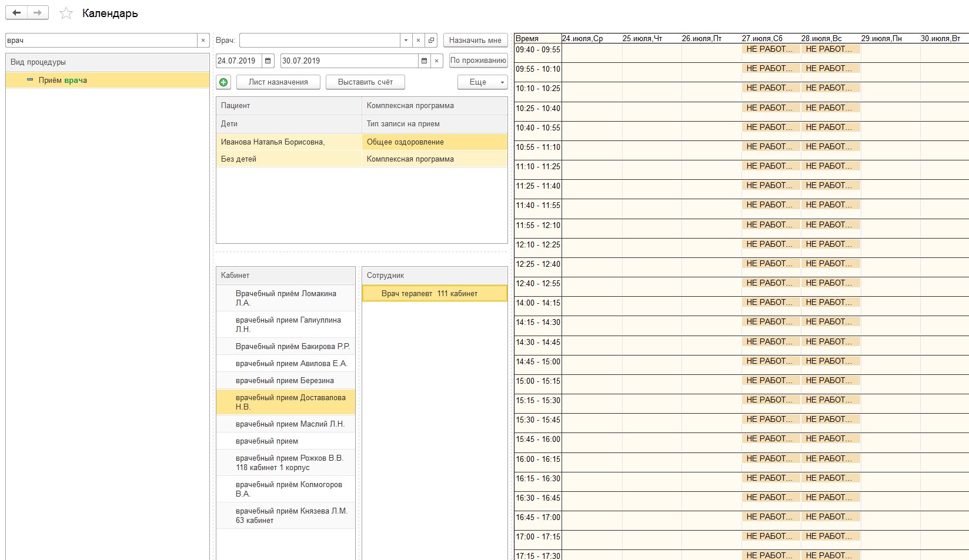Collapse the Приём врача tree item

point(30,80)
